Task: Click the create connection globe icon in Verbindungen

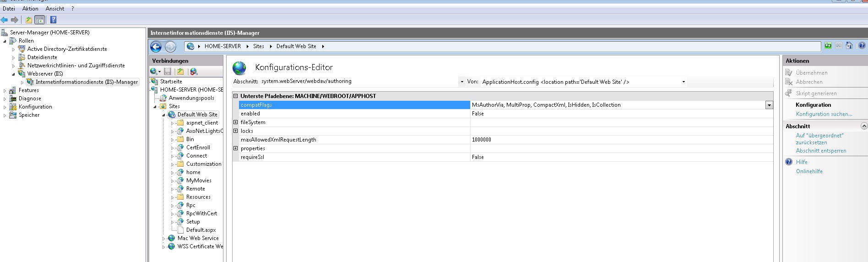Action: pyautogui.click(x=154, y=71)
